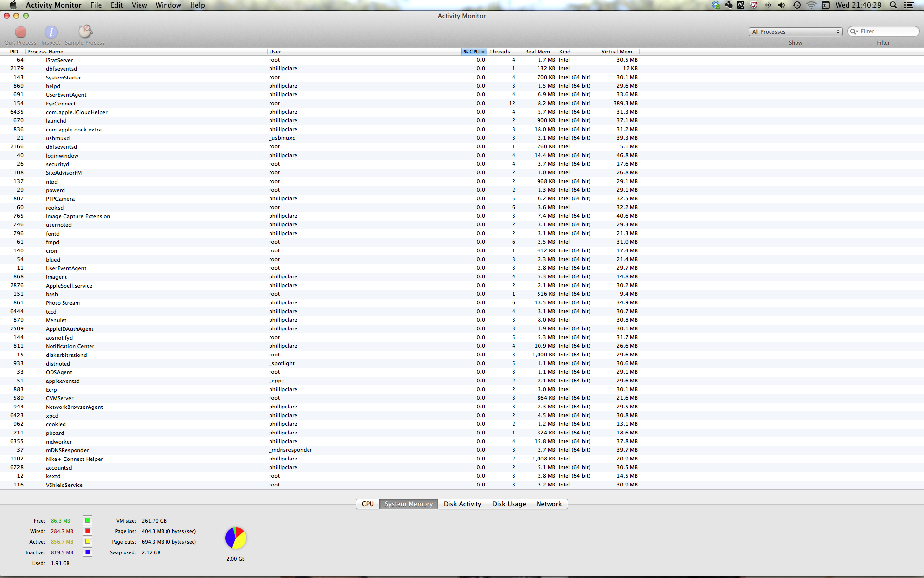This screenshot has height=578, width=924.
Task: Switch to the Disk Activity tab
Action: pos(462,504)
